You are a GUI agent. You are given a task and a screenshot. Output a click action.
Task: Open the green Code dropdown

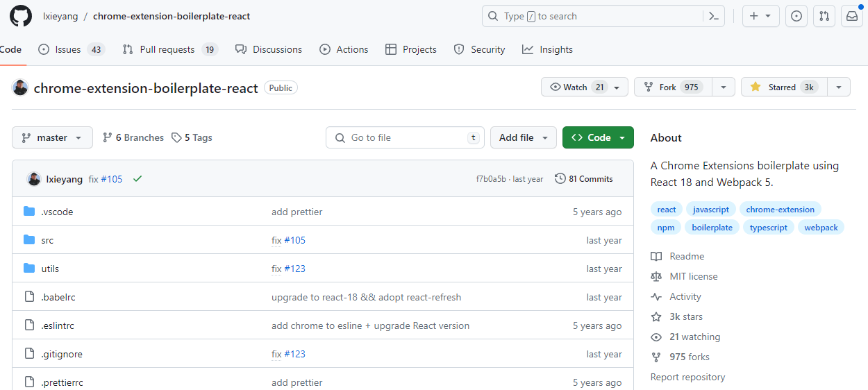click(x=598, y=138)
